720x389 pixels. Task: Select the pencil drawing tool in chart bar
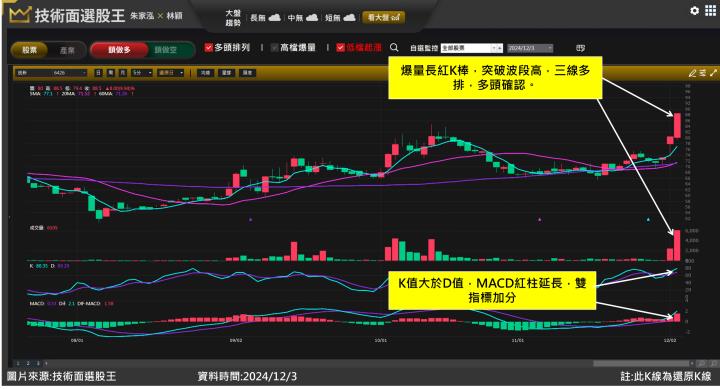click(692, 73)
